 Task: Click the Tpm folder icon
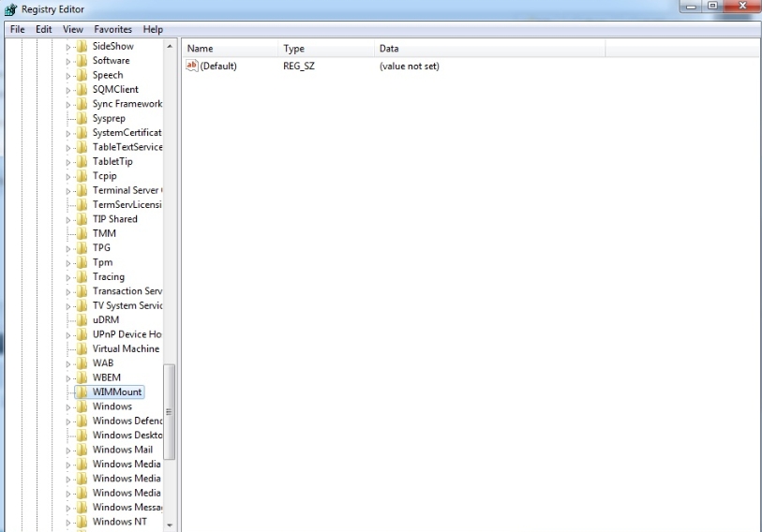click(82, 262)
